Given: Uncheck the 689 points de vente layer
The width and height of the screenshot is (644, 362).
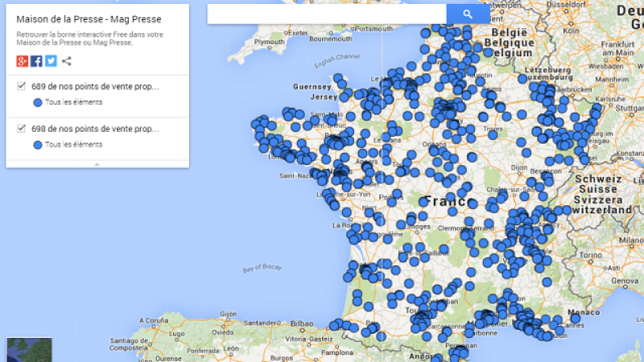Looking at the screenshot, I should [22, 86].
